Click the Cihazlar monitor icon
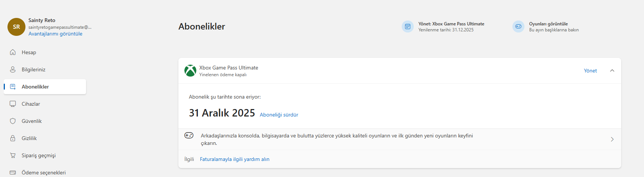Viewport: 644px width, 177px height. click(13, 104)
